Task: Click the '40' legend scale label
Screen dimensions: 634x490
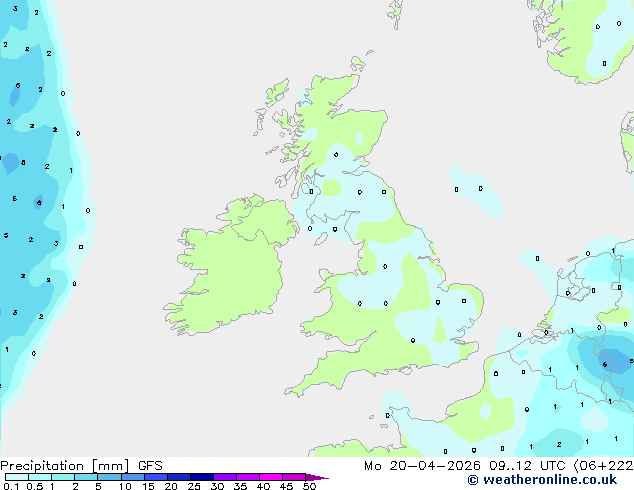Action: pos(263,486)
